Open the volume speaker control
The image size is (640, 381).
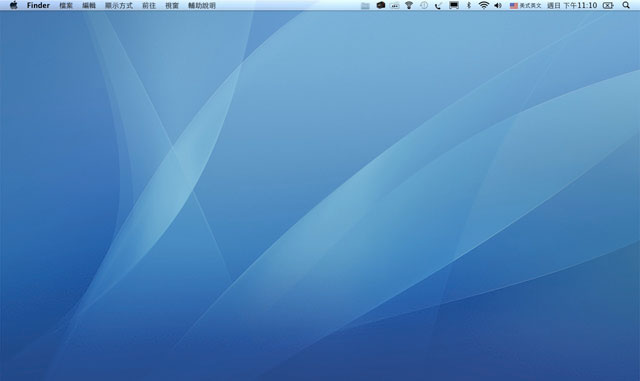tap(498, 6)
